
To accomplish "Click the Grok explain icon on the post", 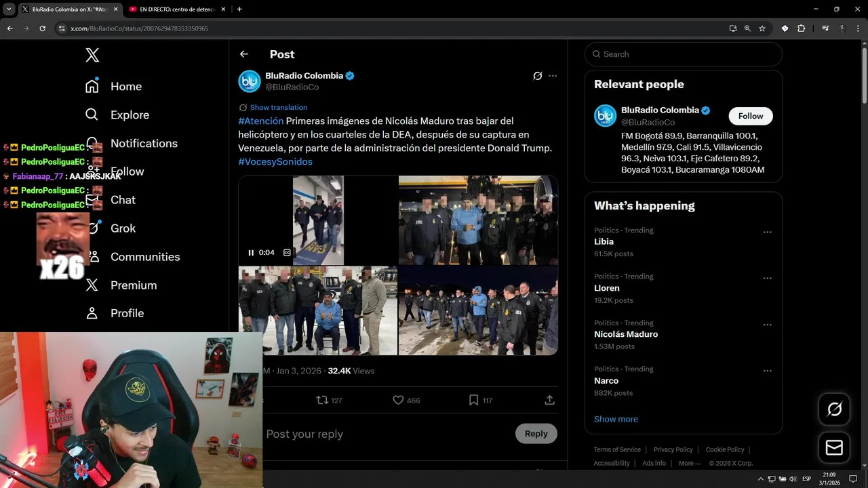I will tap(538, 76).
